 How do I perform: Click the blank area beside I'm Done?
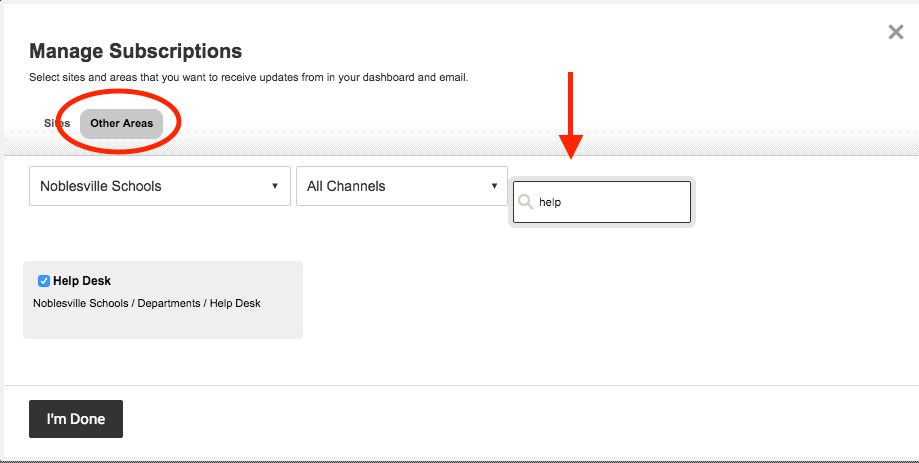[x=500, y=420]
